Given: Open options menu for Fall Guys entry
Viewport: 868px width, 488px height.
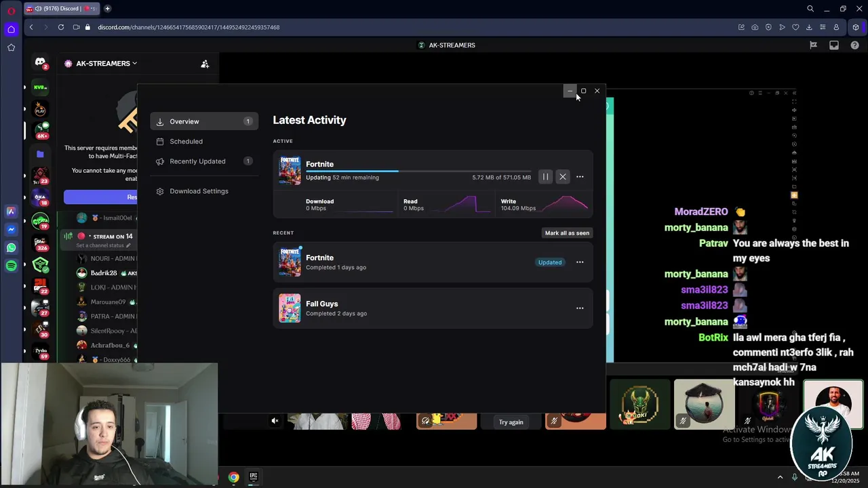Looking at the screenshot, I should (x=580, y=308).
